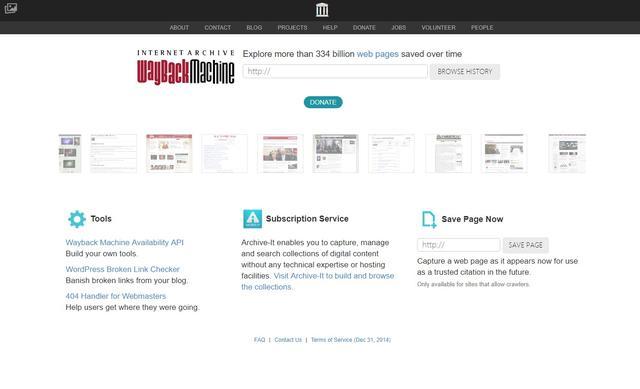This screenshot has height=389, width=640.
Task: Click the Internet Archive pillars logo icon
Action: tap(322, 10)
